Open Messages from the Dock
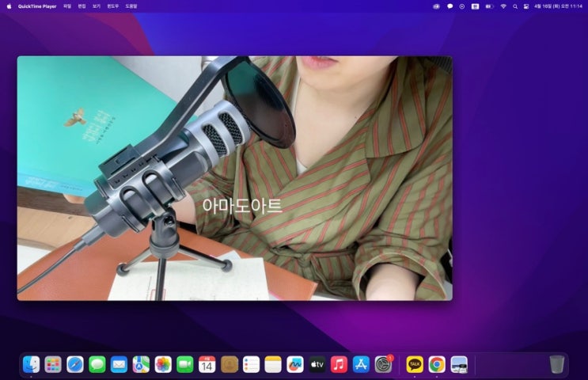Viewport: 588px width, 380px height. pos(97,364)
